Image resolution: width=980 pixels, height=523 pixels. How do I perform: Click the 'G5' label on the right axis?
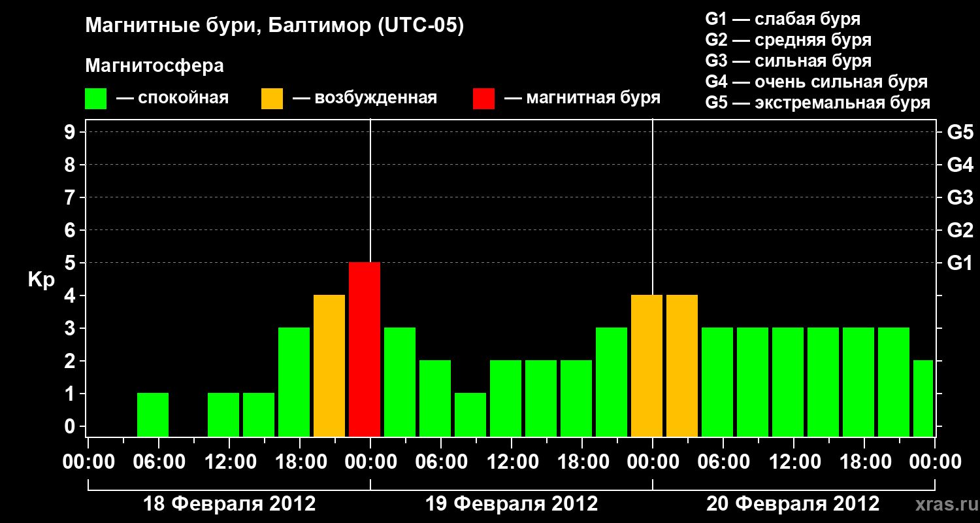tap(960, 132)
